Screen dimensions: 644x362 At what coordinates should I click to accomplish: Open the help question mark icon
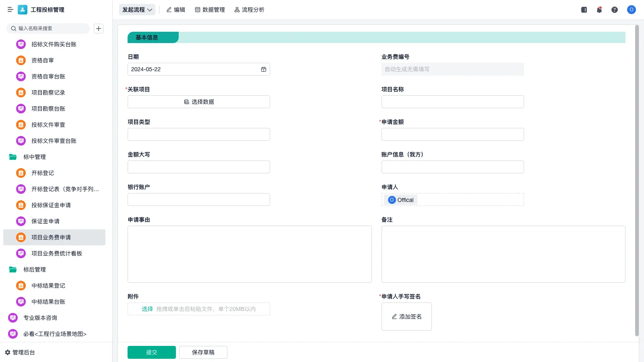[x=615, y=10]
